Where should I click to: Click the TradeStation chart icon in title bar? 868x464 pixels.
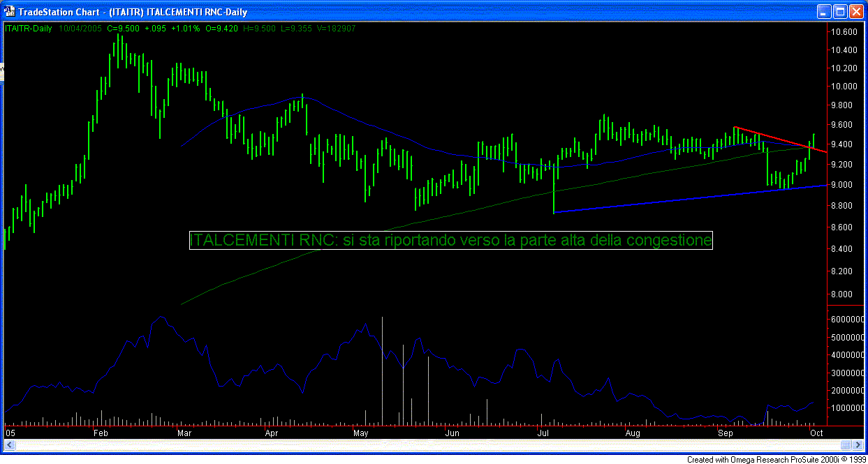coord(8,12)
